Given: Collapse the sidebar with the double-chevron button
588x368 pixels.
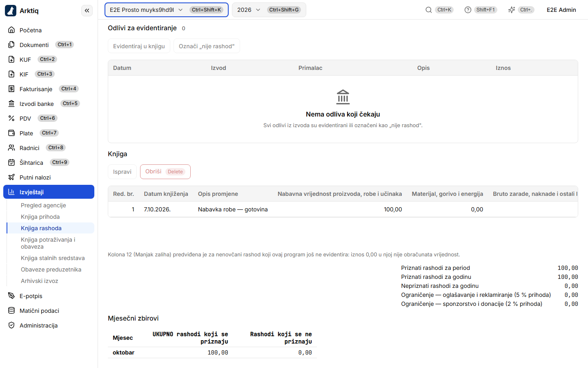Looking at the screenshot, I should point(87,11).
